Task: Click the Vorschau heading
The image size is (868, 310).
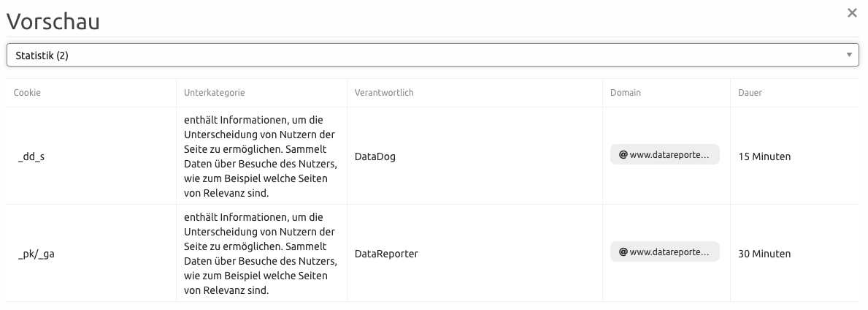Action: pos(53,21)
